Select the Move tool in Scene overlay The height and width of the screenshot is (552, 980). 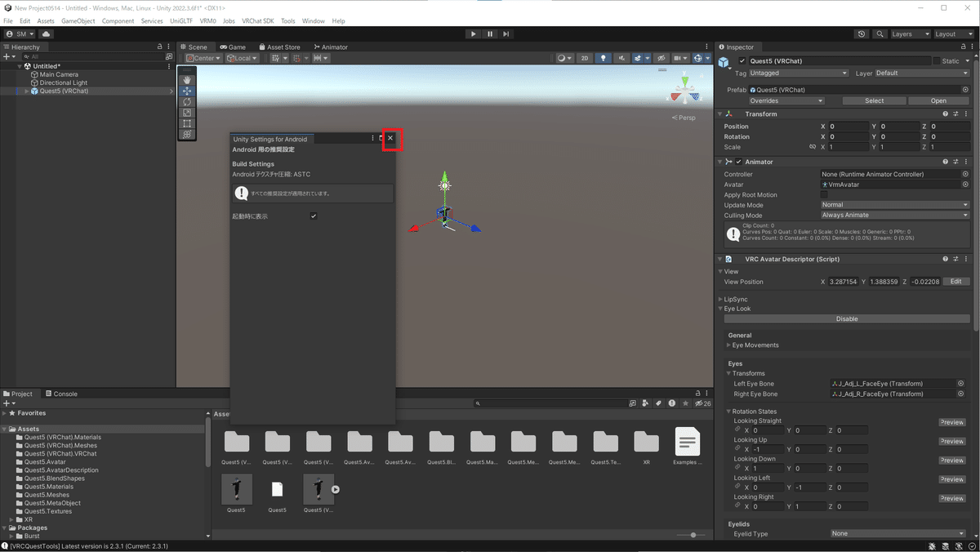187,91
